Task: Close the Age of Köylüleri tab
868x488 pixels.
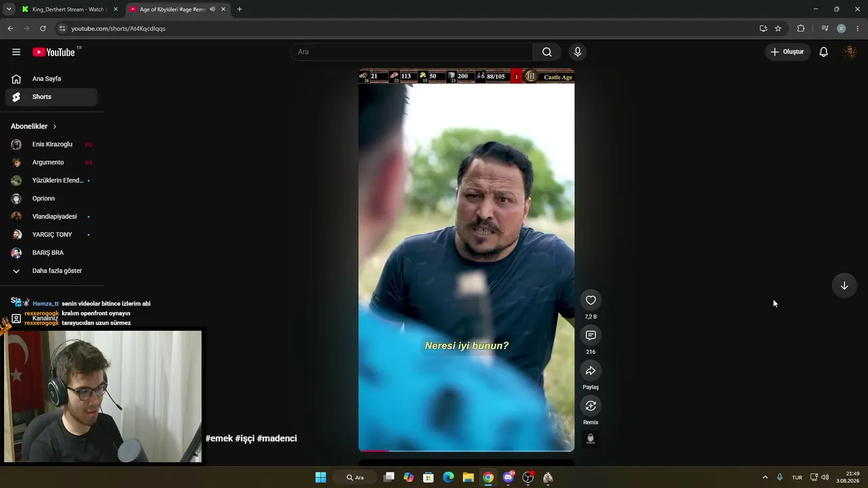Action: tap(223, 9)
